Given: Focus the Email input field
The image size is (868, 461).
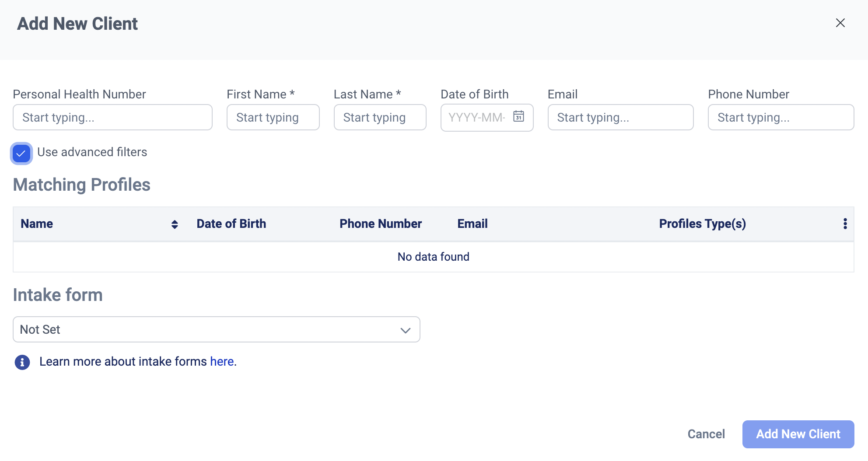Looking at the screenshot, I should 620,118.
